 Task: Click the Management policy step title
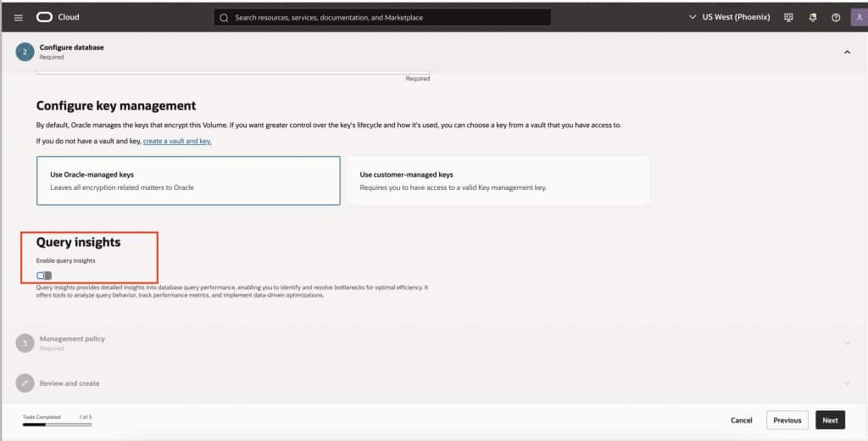click(x=72, y=338)
